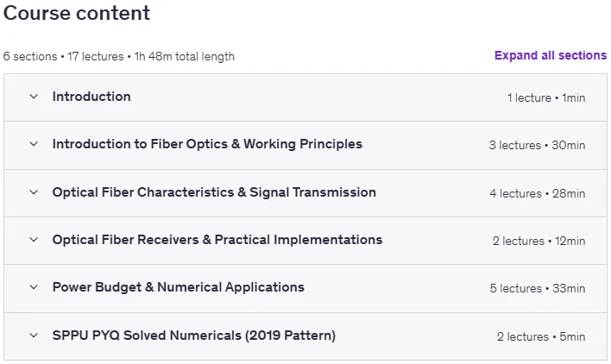611x364 pixels.
Task: Open SPPU PYQ Solved Numericals (2019 Pattern)
Action: [194, 336]
